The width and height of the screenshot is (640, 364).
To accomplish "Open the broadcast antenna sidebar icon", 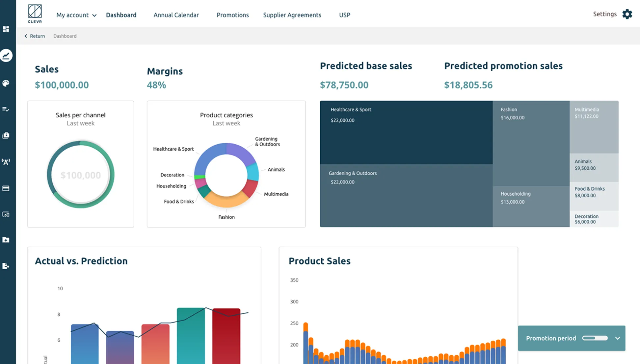I will (6, 162).
